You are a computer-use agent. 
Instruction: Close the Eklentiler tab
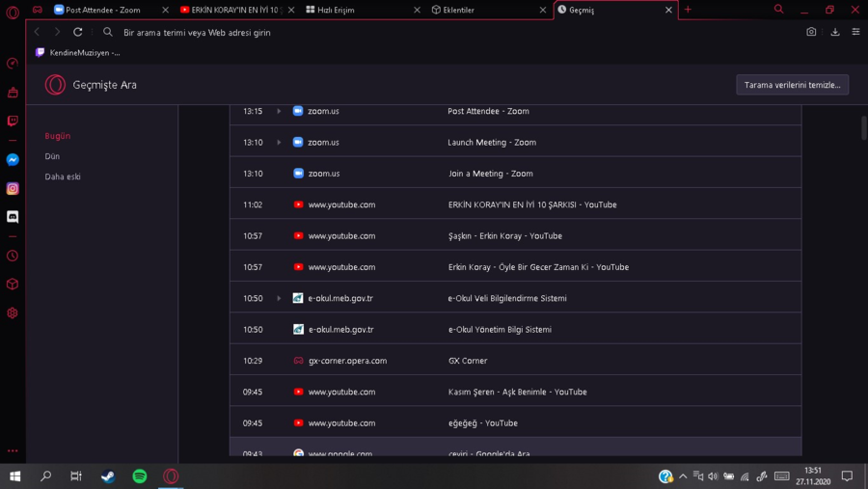tap(542, 10)
